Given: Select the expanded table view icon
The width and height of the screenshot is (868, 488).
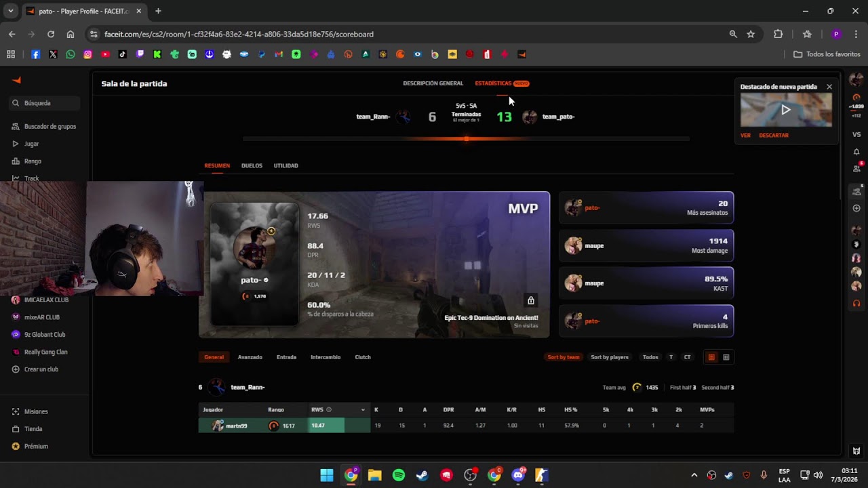Looking at the screenshot, I should click(726, 357).
